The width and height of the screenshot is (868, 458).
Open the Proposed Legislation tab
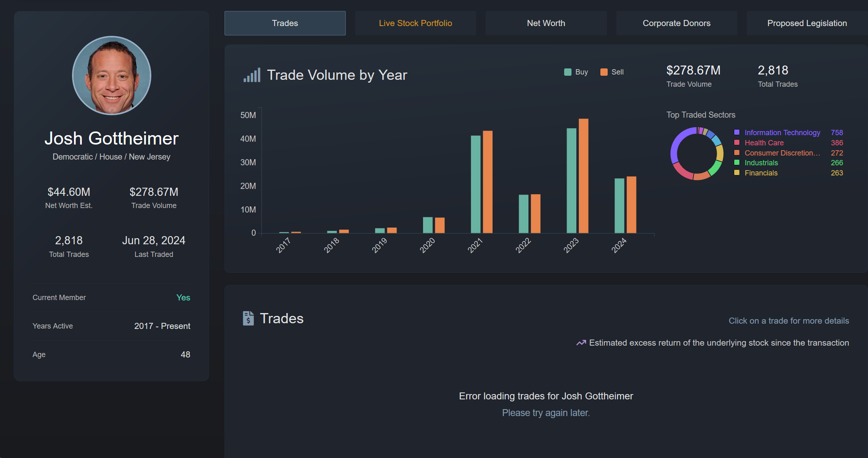pyautogui.click(x=807, y=23)
